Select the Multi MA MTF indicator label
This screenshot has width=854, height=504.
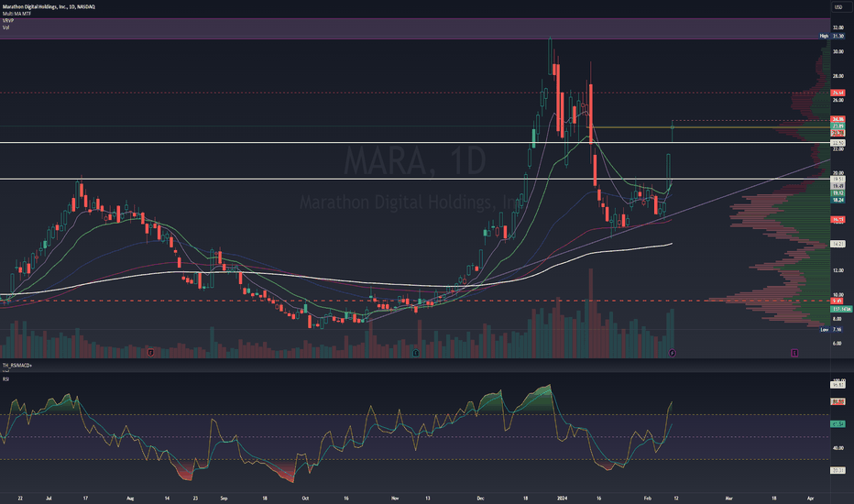point(16,14)
